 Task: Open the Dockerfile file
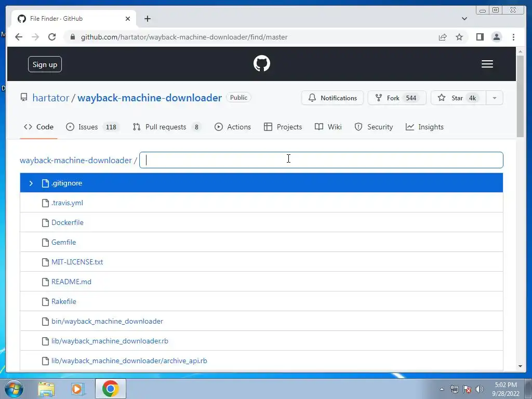68,222
